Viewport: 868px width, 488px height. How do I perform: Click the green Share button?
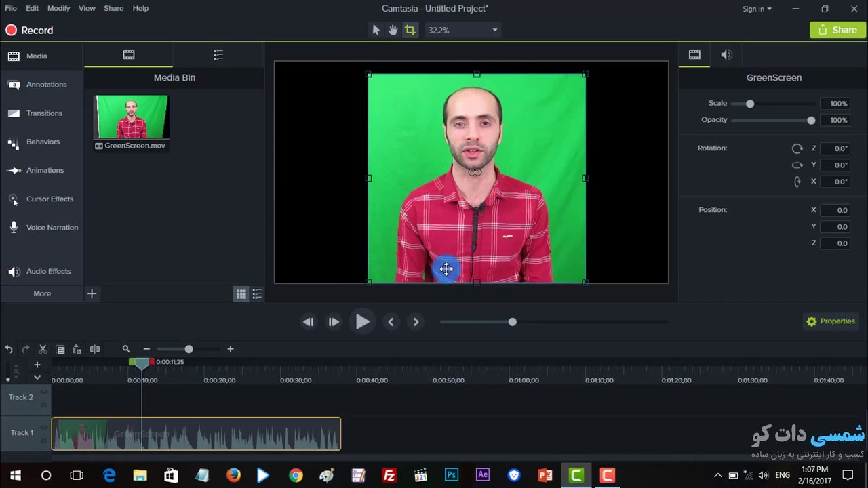837,30
